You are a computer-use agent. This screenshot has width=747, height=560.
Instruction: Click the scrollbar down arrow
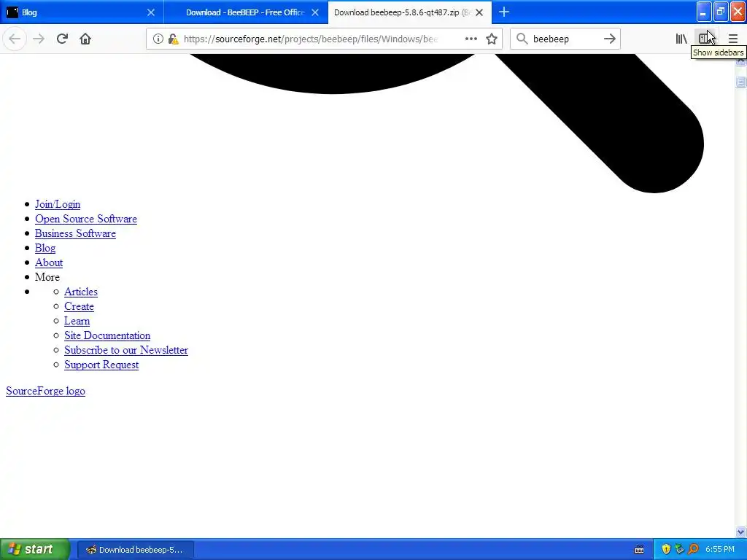point(741,532)
